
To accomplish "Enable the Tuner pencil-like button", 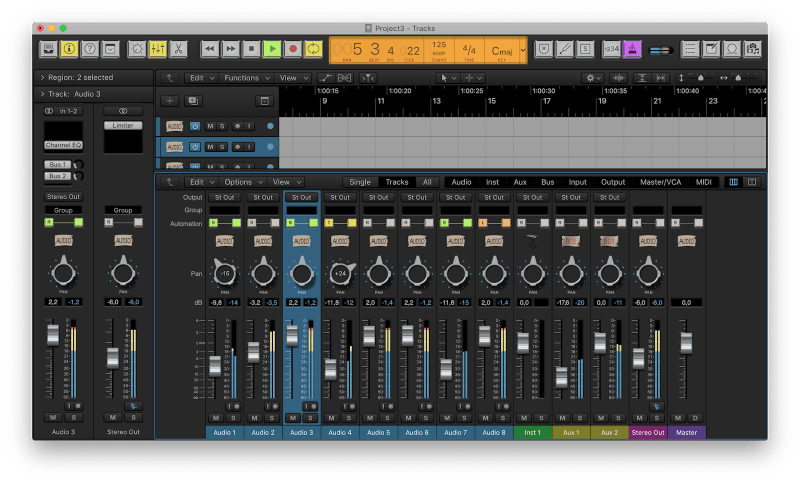I will point(564,49).
